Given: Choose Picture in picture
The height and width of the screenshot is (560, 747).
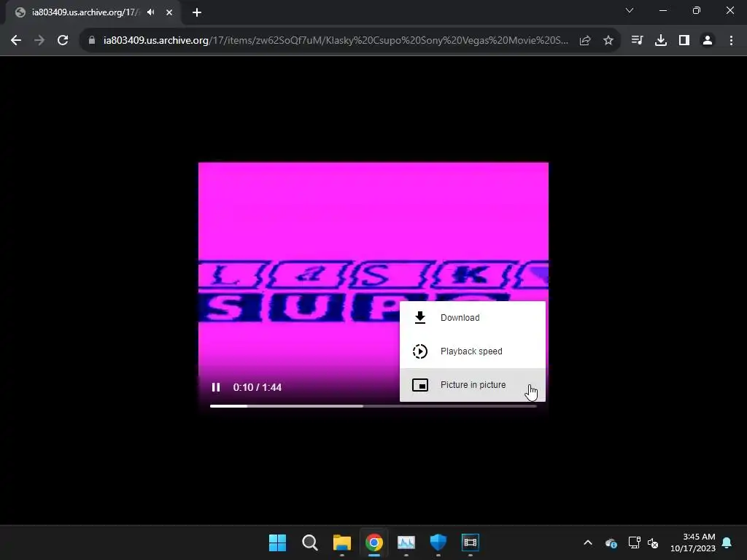Looking at the screenshot, I should click(x=473, y=385).
